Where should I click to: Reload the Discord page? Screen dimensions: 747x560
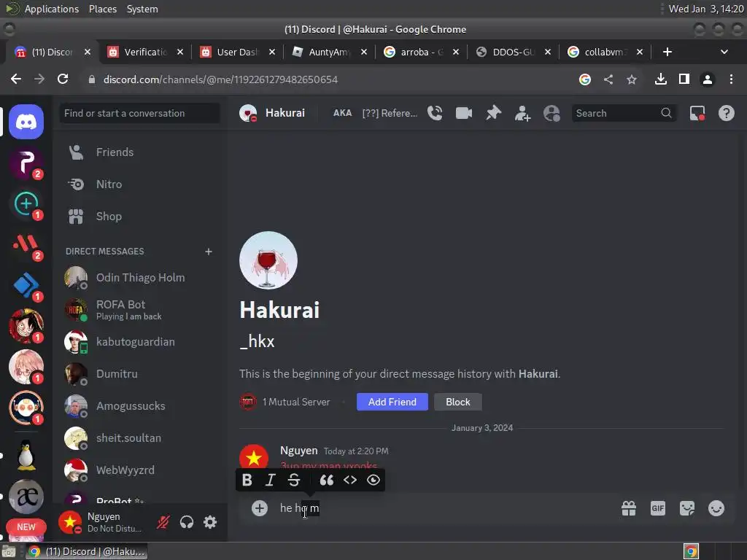(63, 79)
